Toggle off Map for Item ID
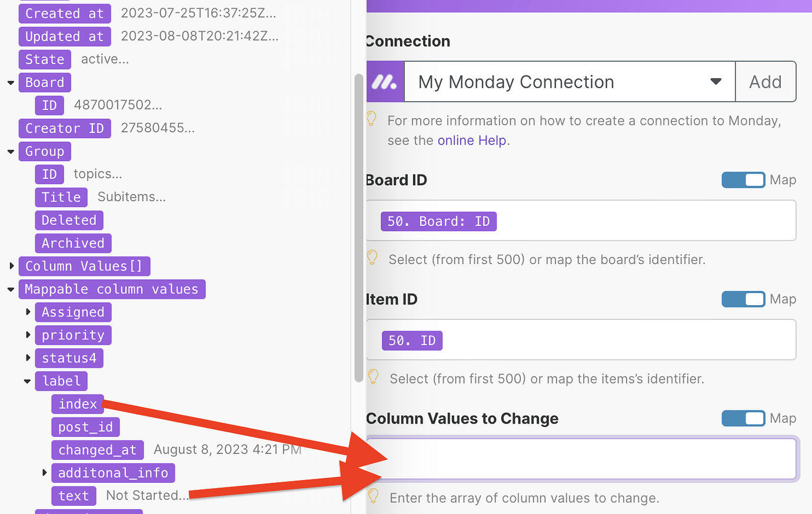Viewport: 812px width, 514px height. click(x=743, y=299)
